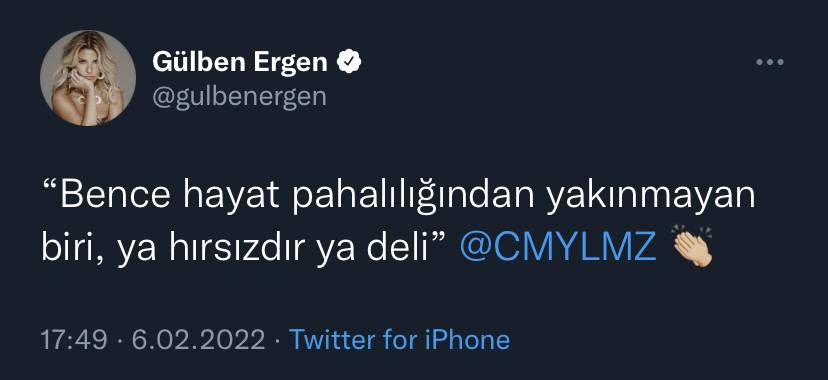This screenshot has height=380, width=828.
Task: Open the @CMYLMZ mention link
Action: tap(558, 246)
